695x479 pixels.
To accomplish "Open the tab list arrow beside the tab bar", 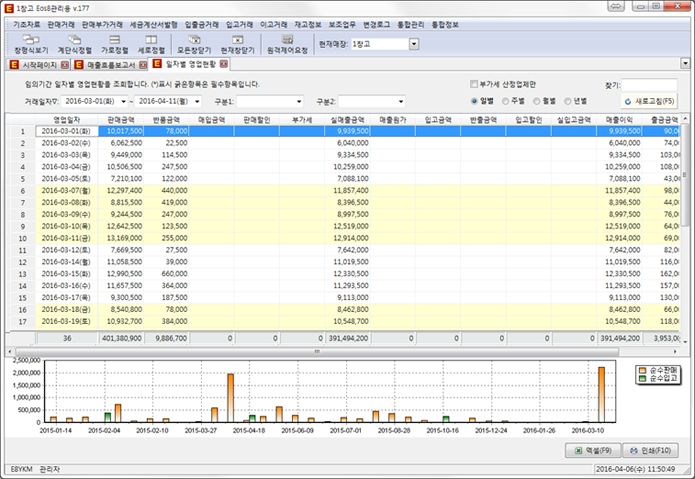I will [x=685, y=63].
